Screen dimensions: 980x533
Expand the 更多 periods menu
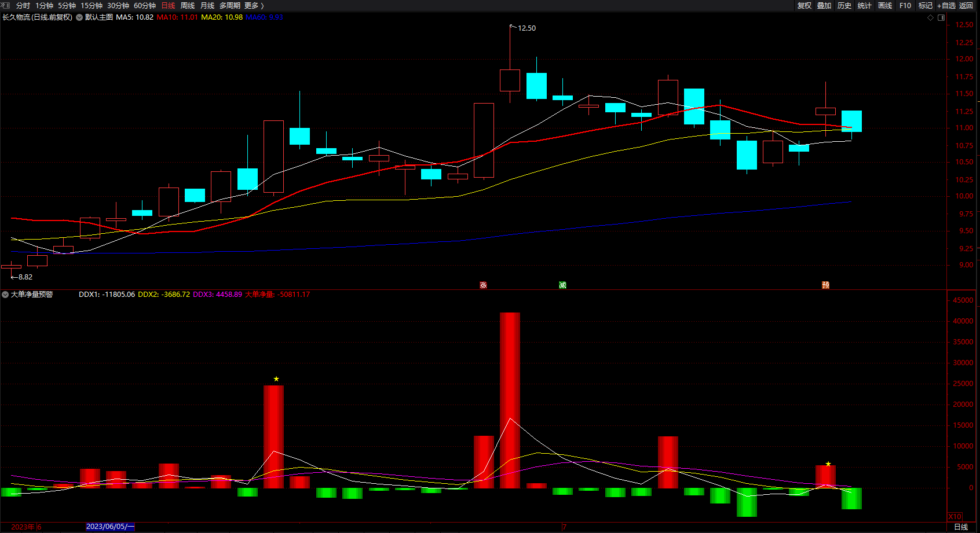(x=254, y=6)
